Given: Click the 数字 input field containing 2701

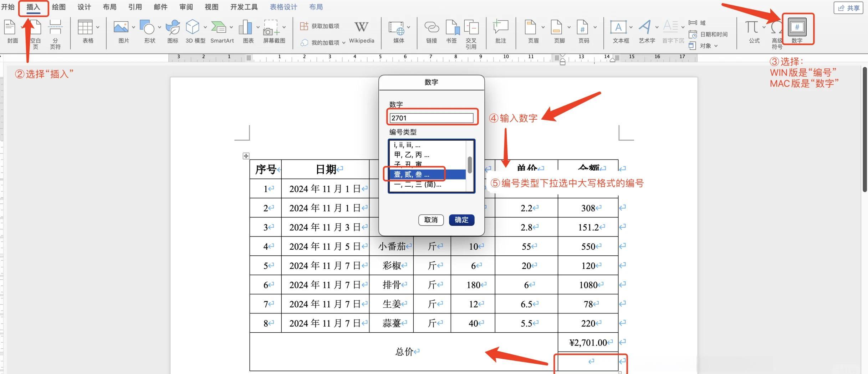Looking at the screenshot, I should click(431, 118).
